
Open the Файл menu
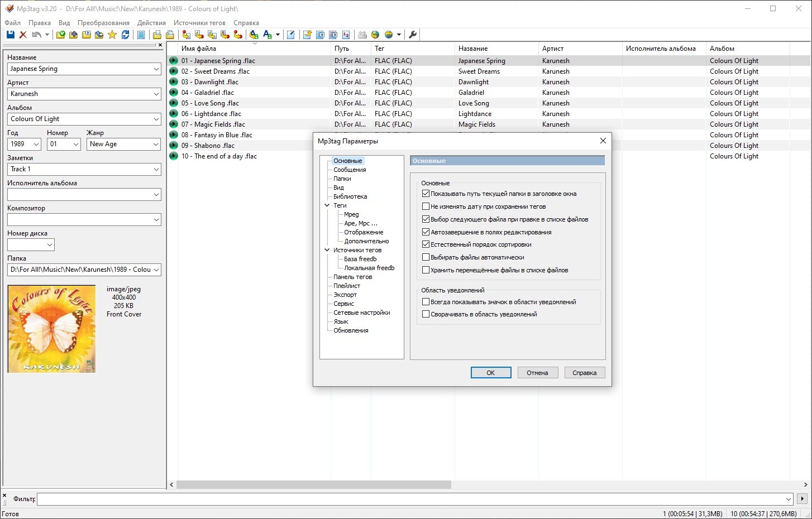tap(12, 23)
